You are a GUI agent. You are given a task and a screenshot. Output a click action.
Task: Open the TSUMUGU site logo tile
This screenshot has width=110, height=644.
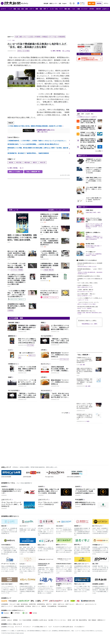pos(100,521)
